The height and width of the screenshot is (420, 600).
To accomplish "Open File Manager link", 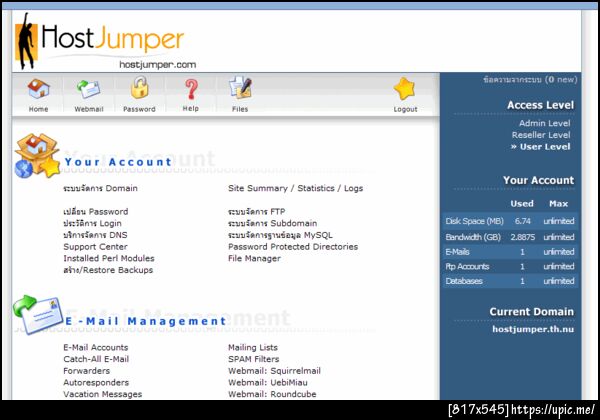I will [254, 259].
